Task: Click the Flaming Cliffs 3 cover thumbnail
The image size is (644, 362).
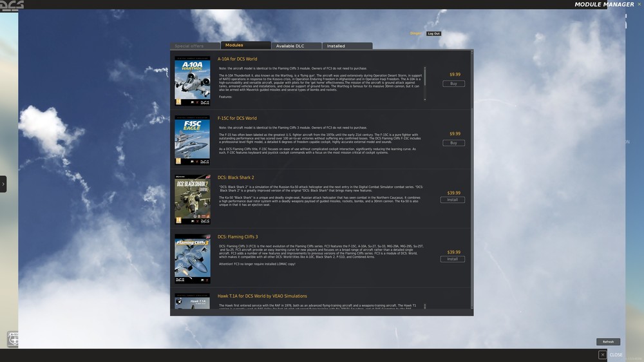Action: [192, 259]
